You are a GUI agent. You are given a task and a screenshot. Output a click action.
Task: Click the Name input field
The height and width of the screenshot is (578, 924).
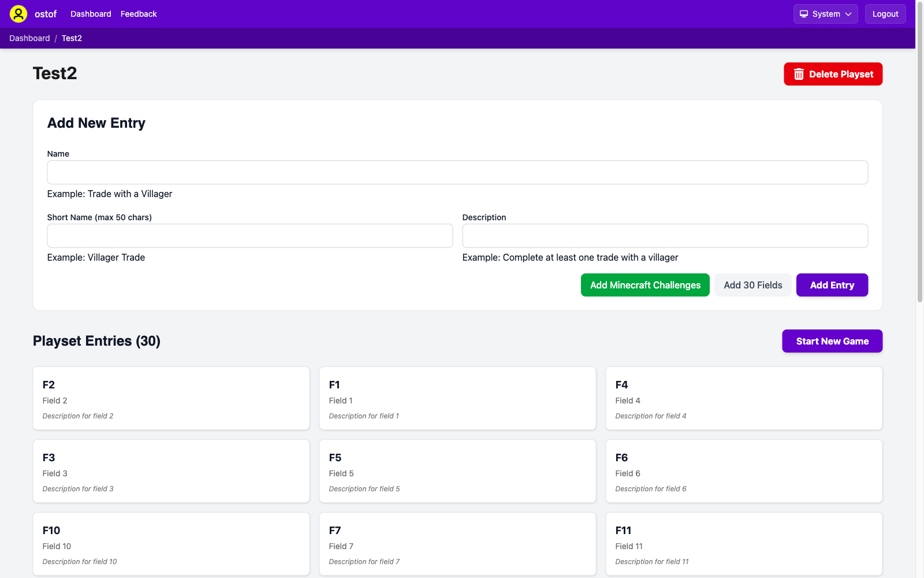click(x=457, y=172)
